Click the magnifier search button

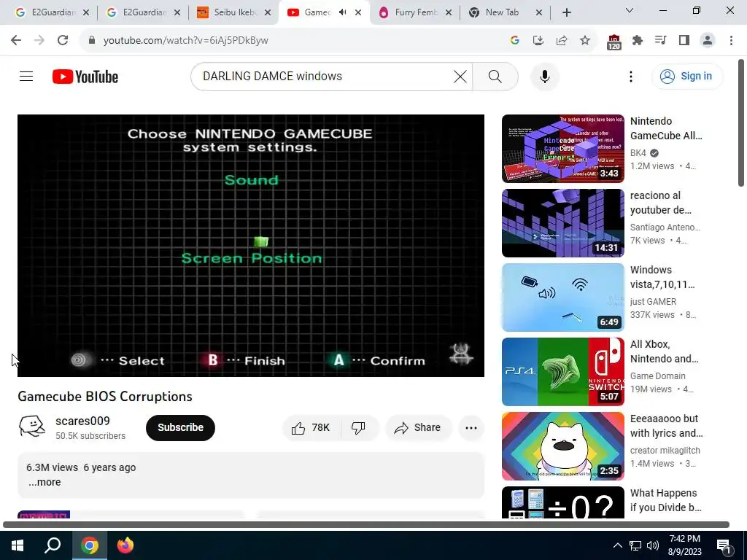(495, 76)
